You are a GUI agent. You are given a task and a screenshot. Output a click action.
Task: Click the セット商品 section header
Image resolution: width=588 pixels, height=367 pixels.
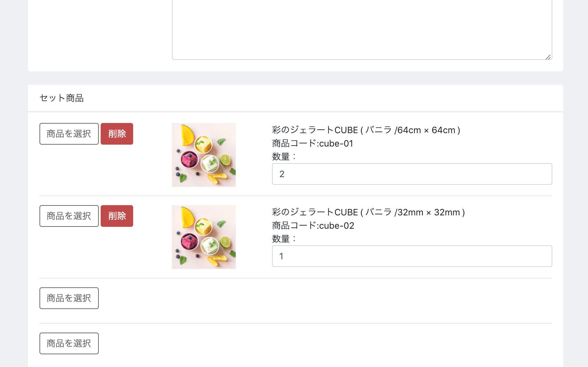[x=61, y=98]
